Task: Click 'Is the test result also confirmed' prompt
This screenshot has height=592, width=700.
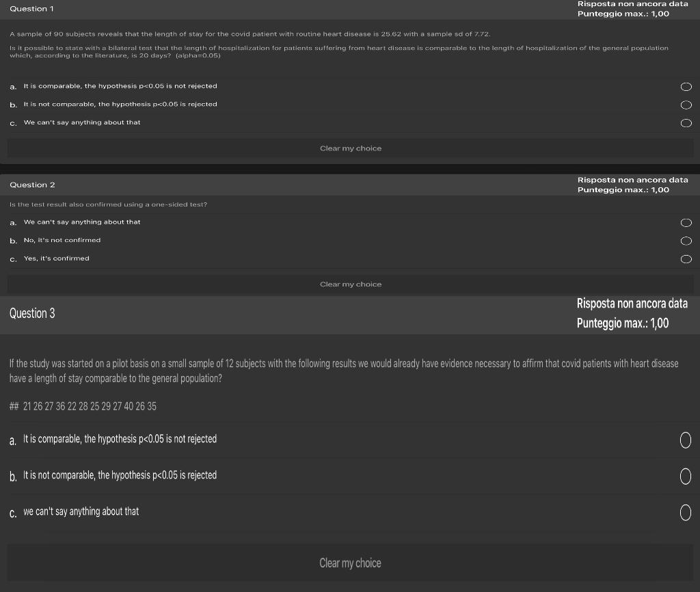Action: pos(109,204)
